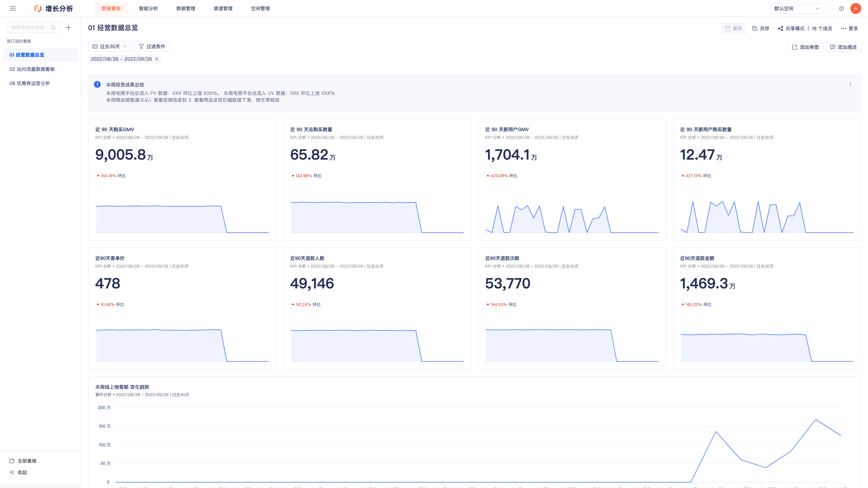Screen dimensions: 868x488
Task: Click the plus icon to add dashboard
Action: (x=68, y=27)
